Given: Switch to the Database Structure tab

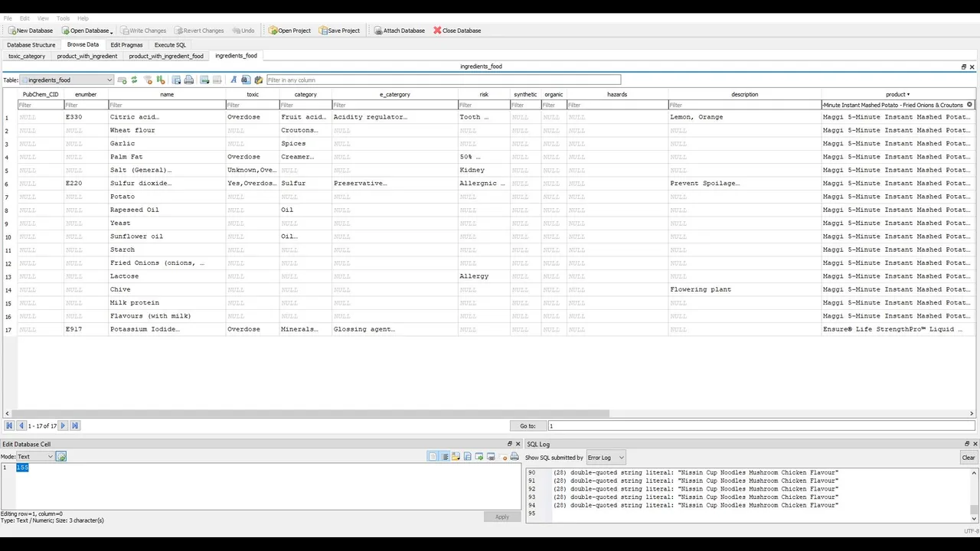Looking at the screenshot, I should click(31, 44).
